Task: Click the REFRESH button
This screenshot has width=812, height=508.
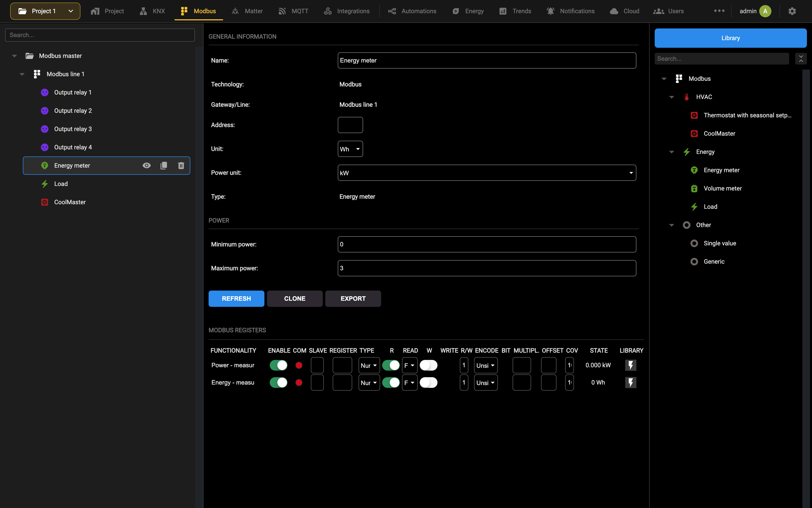Action: click(236, 299)
